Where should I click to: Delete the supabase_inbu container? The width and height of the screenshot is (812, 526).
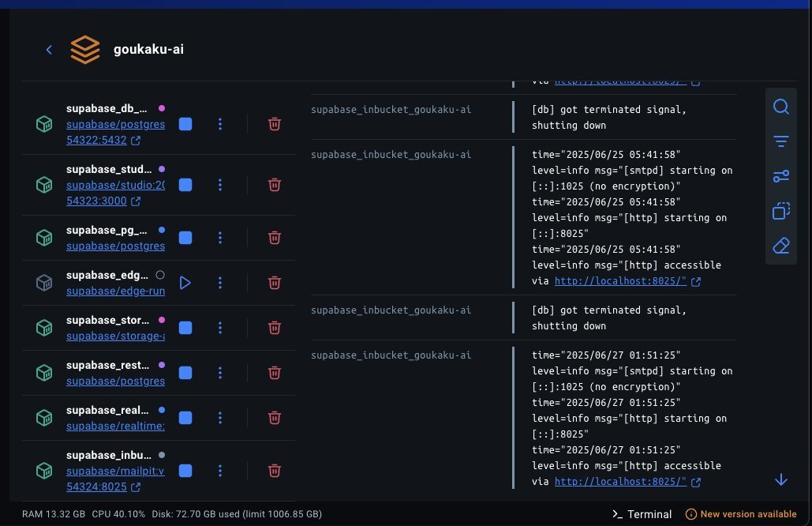point(275,471)
